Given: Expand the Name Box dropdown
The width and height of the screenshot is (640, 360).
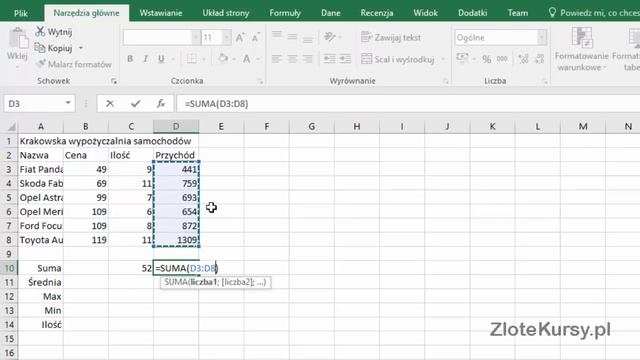Looking at the screenshot, I should click(68, 103).
